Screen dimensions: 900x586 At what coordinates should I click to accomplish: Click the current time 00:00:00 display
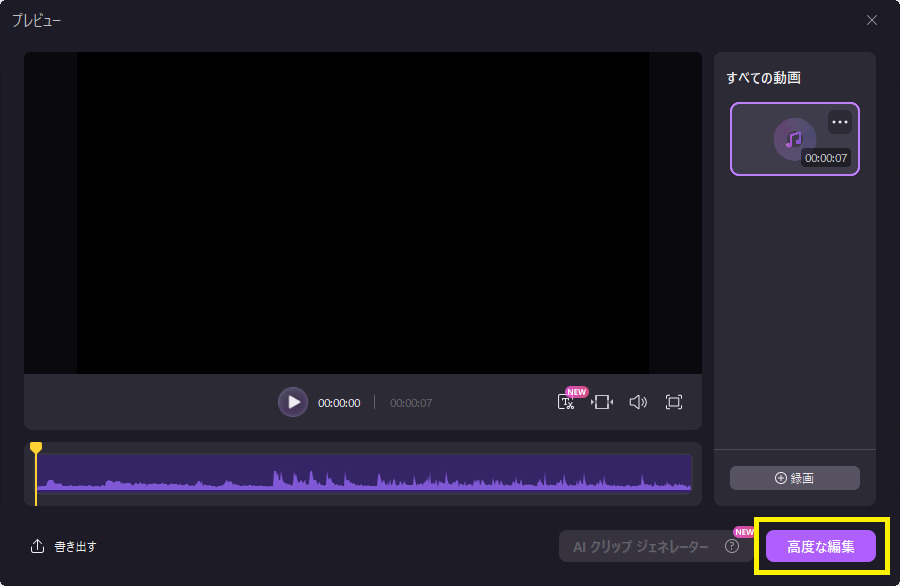coord(339,403)
